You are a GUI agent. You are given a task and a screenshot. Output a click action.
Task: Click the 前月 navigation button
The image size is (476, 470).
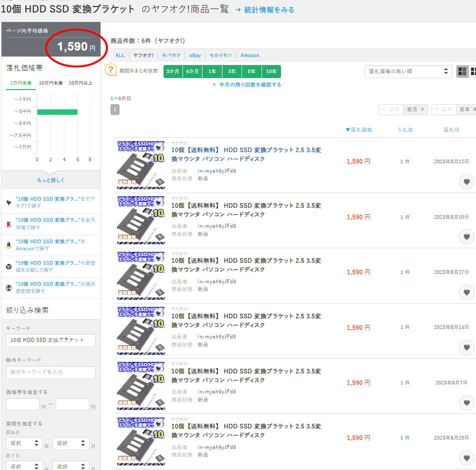(415, 110)
